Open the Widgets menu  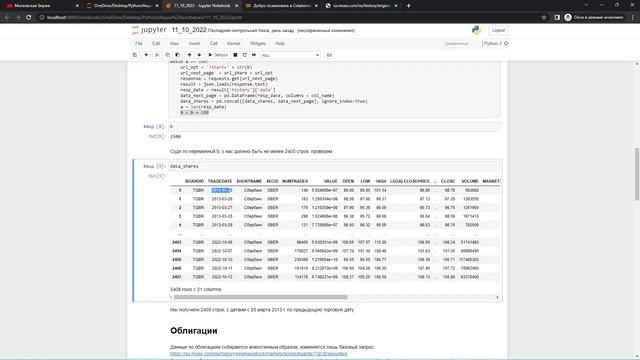coord(258,43)
